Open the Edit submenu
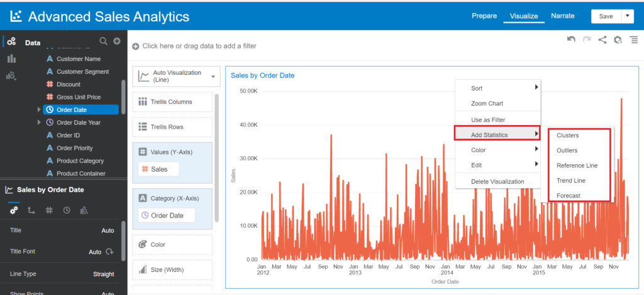Viewport: 644px width, 295px height. coord(497,165)
